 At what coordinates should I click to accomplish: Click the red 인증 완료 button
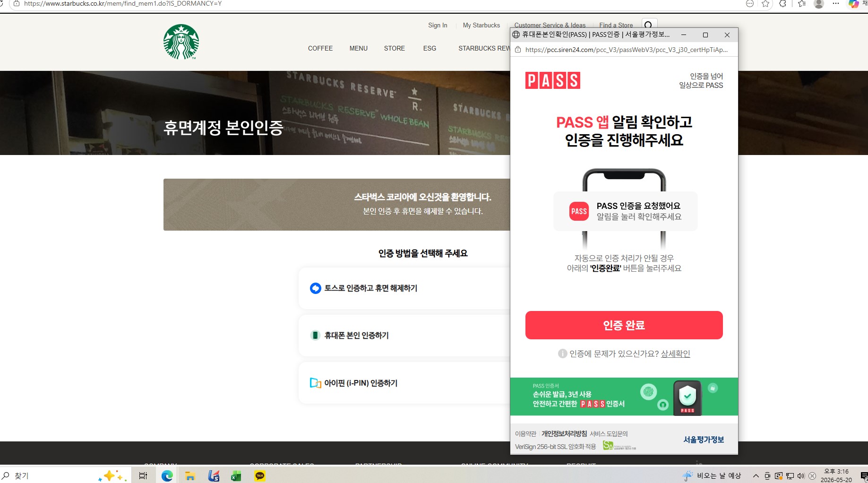click(624, 325)
